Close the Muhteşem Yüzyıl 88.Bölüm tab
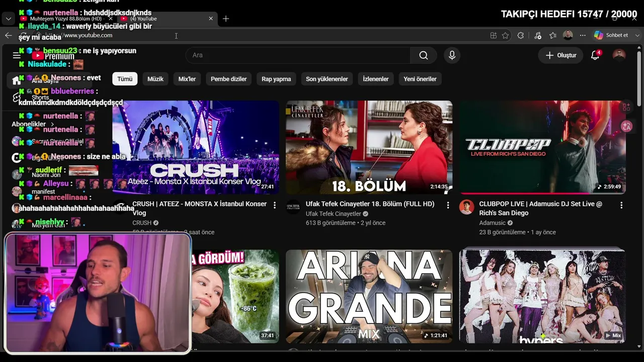 [x=111, y=19]
